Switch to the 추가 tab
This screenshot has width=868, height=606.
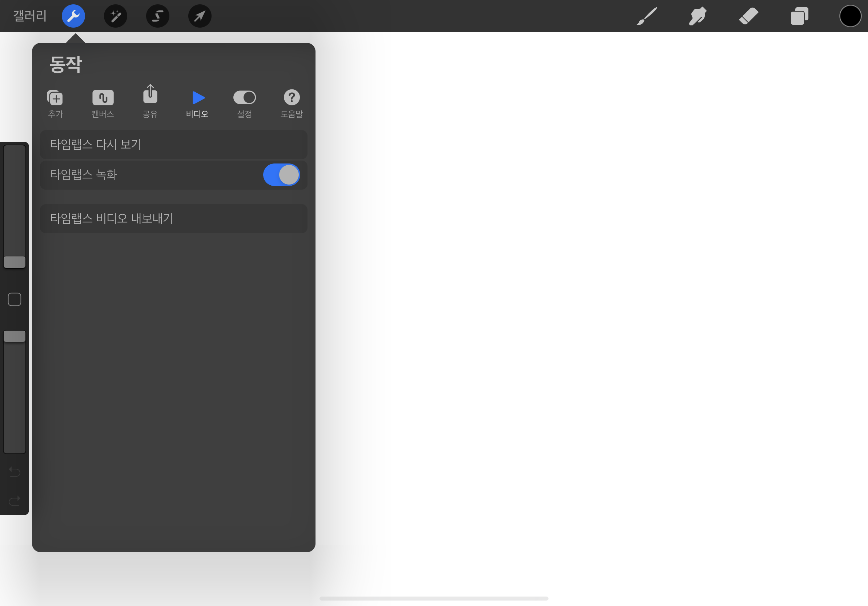[56, 104]
